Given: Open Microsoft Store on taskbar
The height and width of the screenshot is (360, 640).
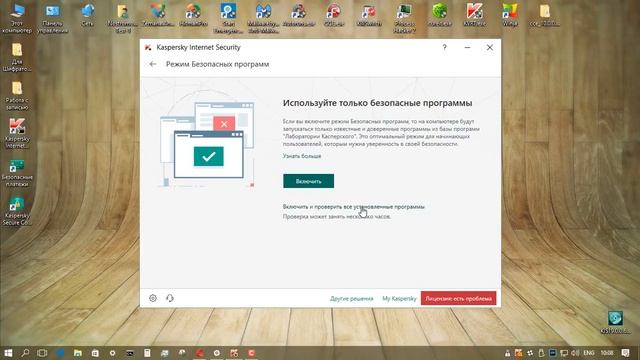Looking at the screenshot, I should click(95, 353).
